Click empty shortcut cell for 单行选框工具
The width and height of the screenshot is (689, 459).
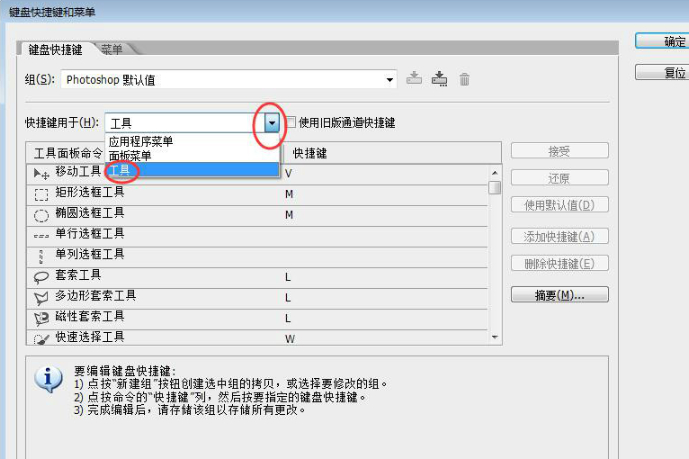pos(384,237)
